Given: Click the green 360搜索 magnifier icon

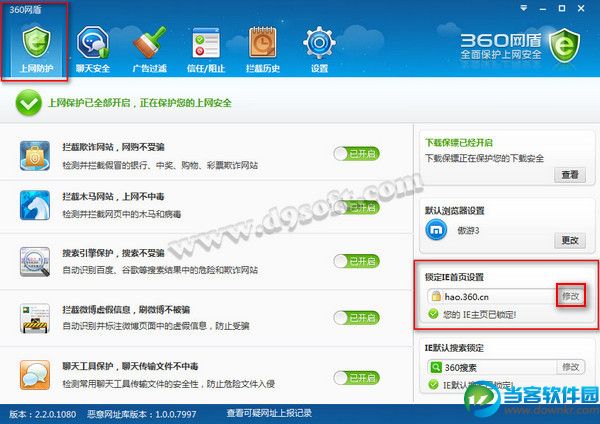Looking at the screenshot, I should [436, 367].
